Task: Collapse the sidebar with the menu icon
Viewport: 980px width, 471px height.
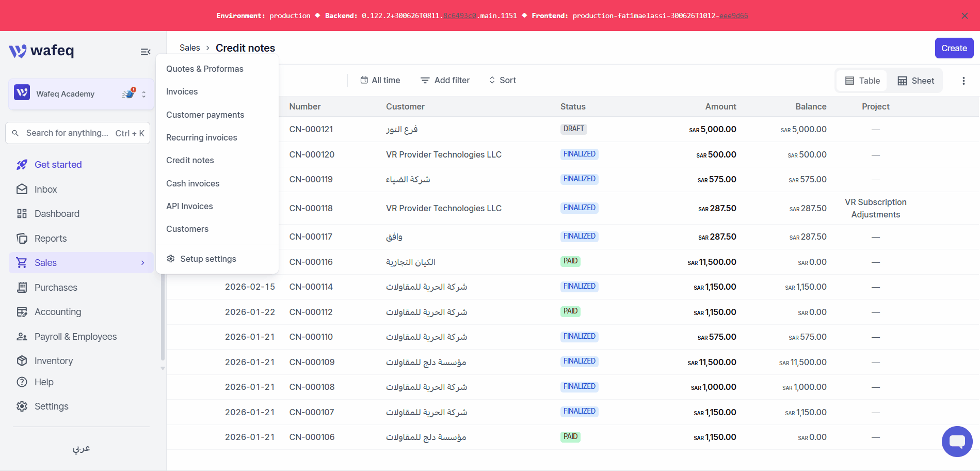Action: click(x=146, y=52)
